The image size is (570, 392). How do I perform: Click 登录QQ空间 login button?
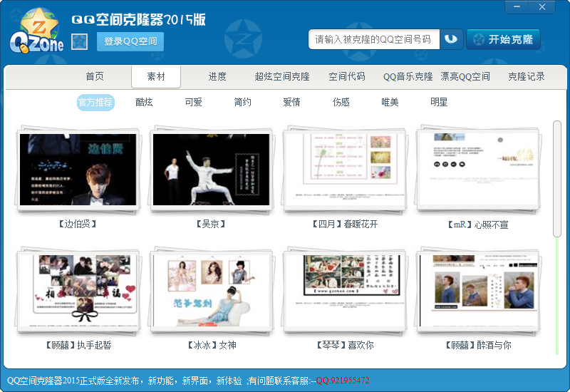[130, 41]
